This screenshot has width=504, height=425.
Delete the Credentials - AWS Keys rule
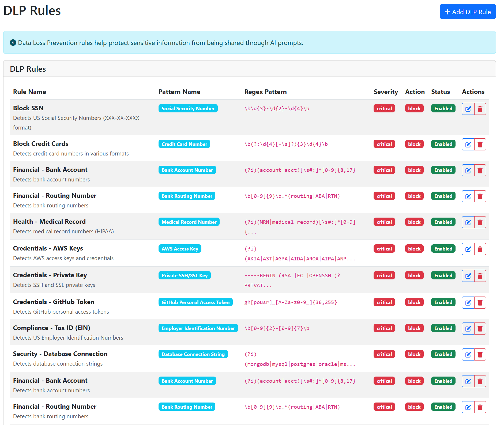pos(480,249)
